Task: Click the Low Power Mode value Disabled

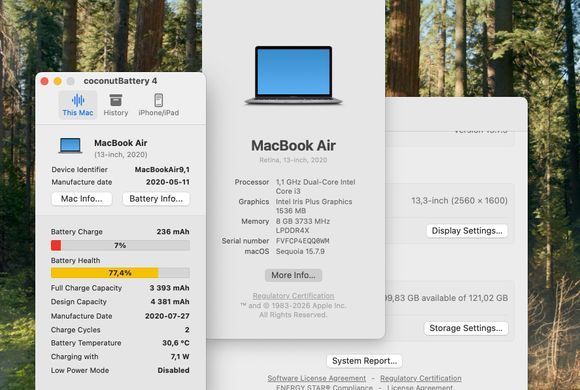Action: pyautogui.click(x=173, y=370)
